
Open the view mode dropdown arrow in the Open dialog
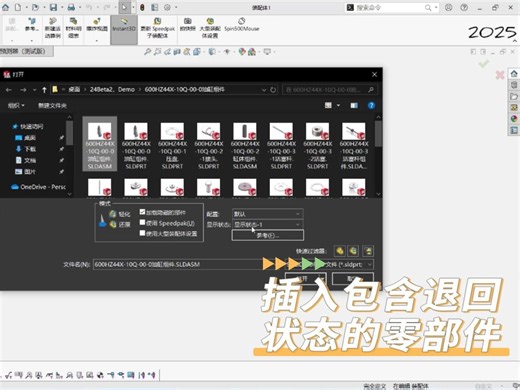(338, 105)
